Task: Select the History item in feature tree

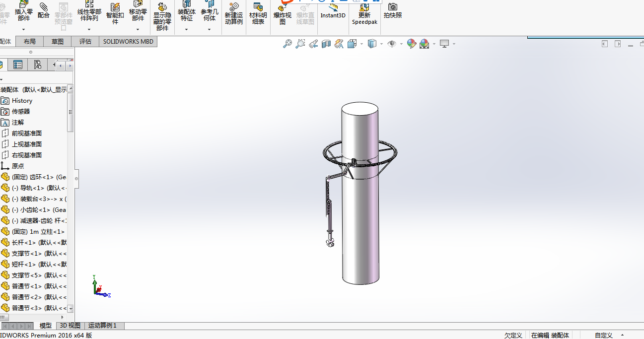Action: [22, 101]
